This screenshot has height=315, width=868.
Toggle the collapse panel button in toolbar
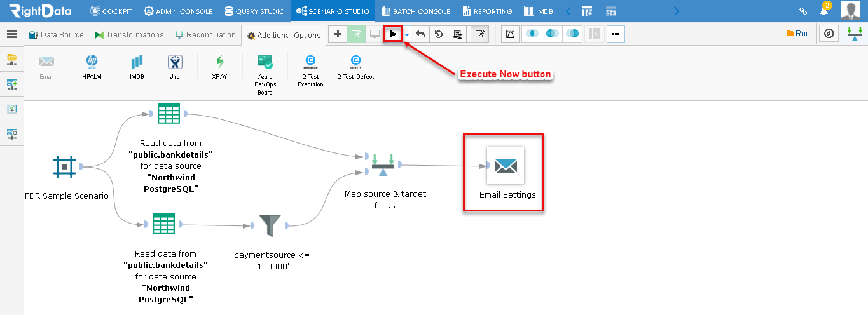click(595, 34)
